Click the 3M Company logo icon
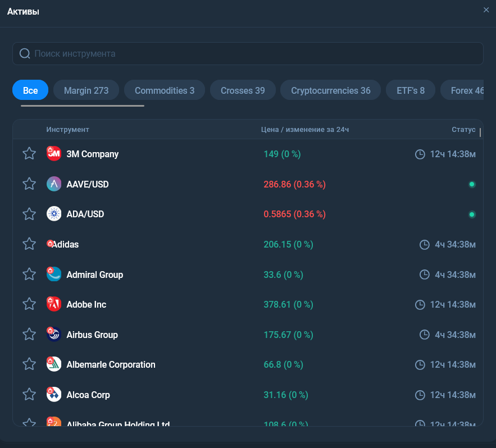This screenshot has height=448, width=496. (x=54, y=154)
